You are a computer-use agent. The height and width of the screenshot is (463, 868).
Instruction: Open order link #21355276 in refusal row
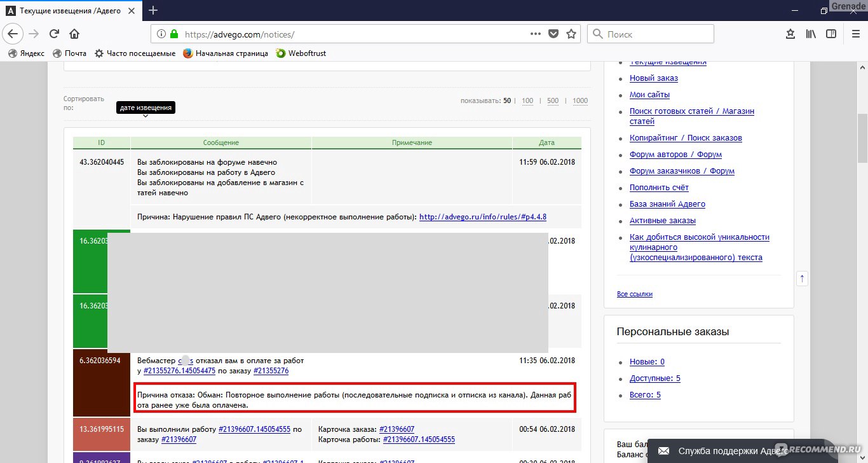271,371
